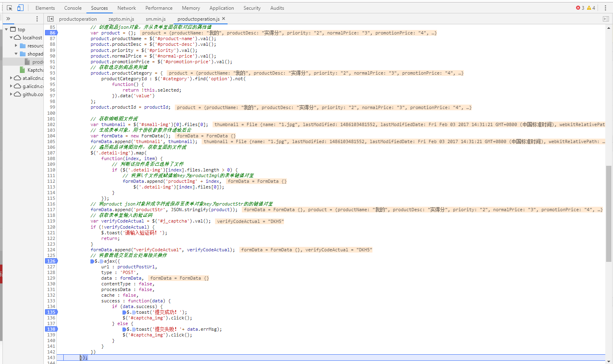Switch to the sm.min.js file tab

coord(156,19)
